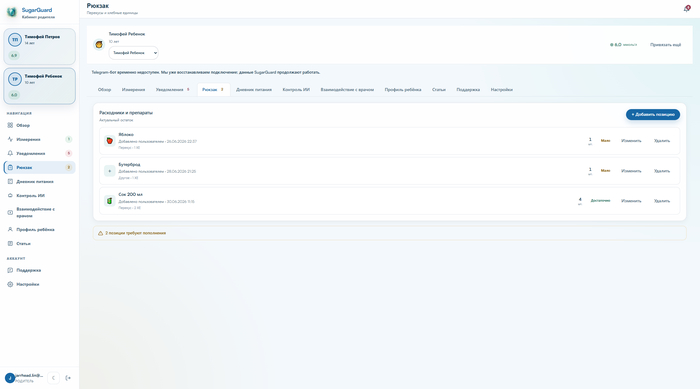Open Дневник питания in the sidebar navigation
The height and width of the screenshot is (389, 700).
40,181
